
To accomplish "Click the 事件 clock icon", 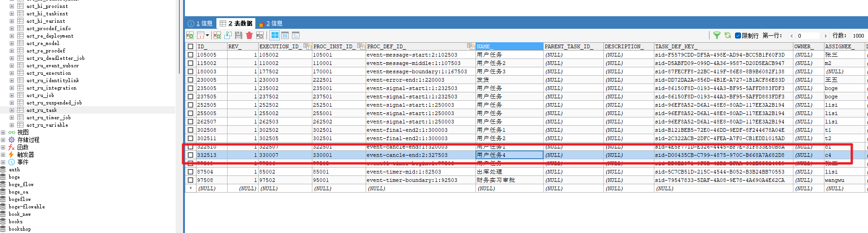I will [x=12, y=162].
